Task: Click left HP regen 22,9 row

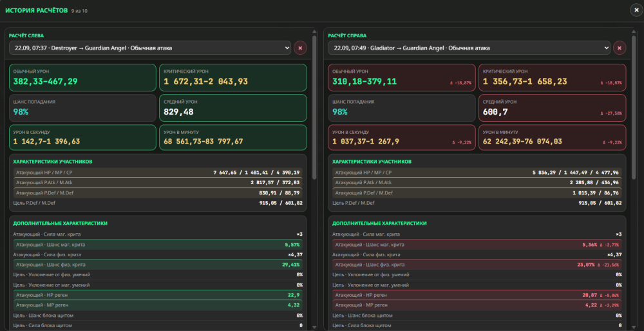Action: pos(158,295)
